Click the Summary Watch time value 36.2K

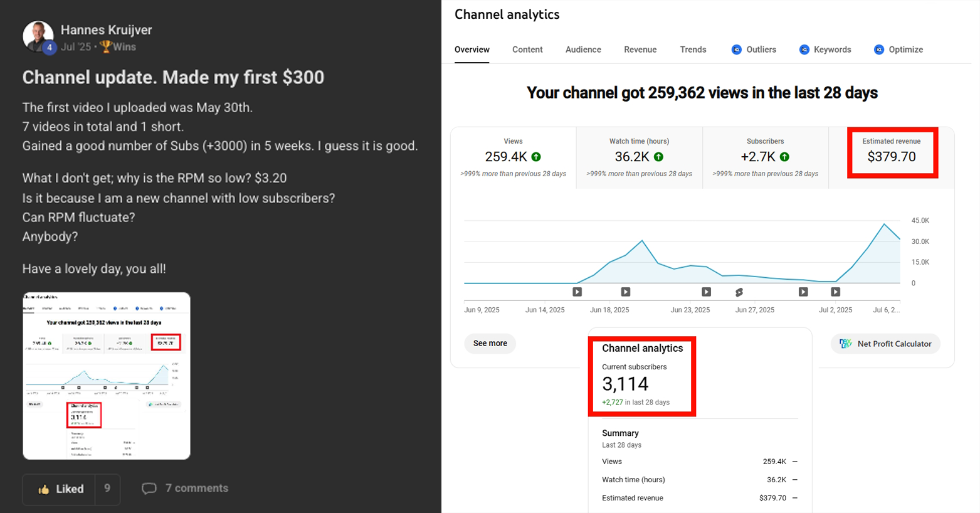(x=776, y=480)
